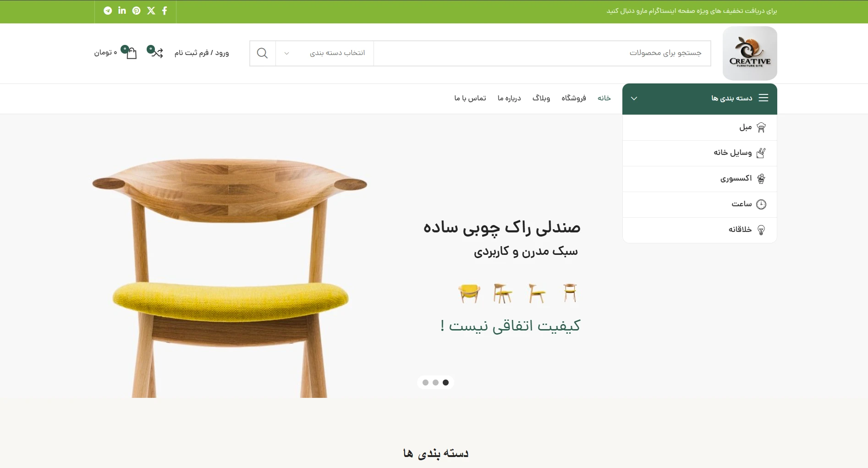Select the middle slider dot

(x=435, y=383)
